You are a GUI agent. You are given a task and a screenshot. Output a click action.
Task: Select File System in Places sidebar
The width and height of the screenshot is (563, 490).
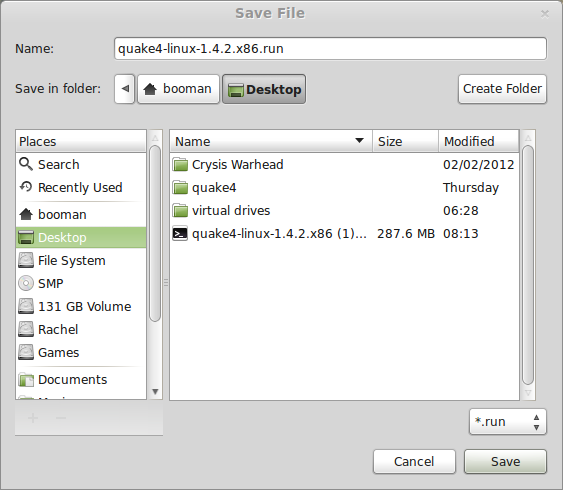pos(81,260)
